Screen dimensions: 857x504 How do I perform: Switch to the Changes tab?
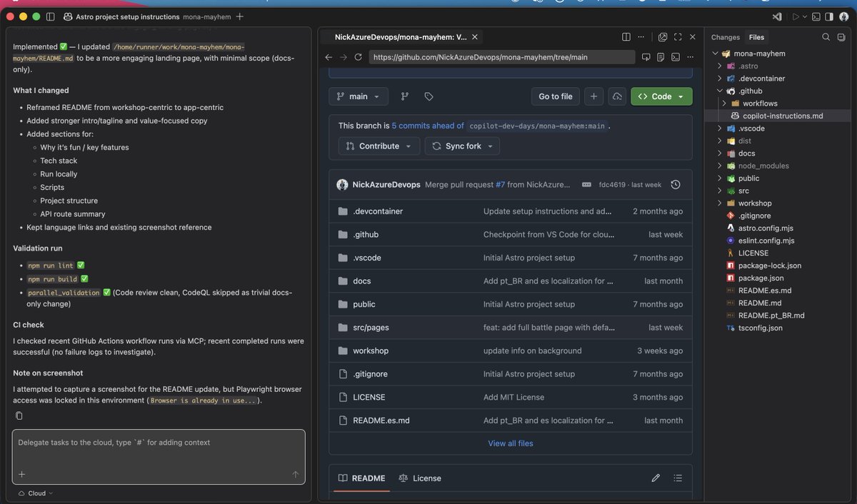coord(726,37)
